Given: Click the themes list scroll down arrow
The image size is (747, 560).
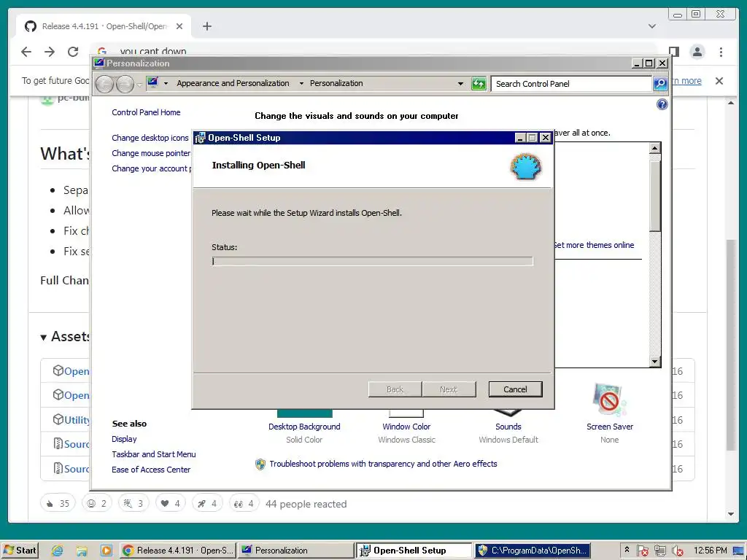Looking at the screenshot, I should pyautogui.click(x=655, y=362).
